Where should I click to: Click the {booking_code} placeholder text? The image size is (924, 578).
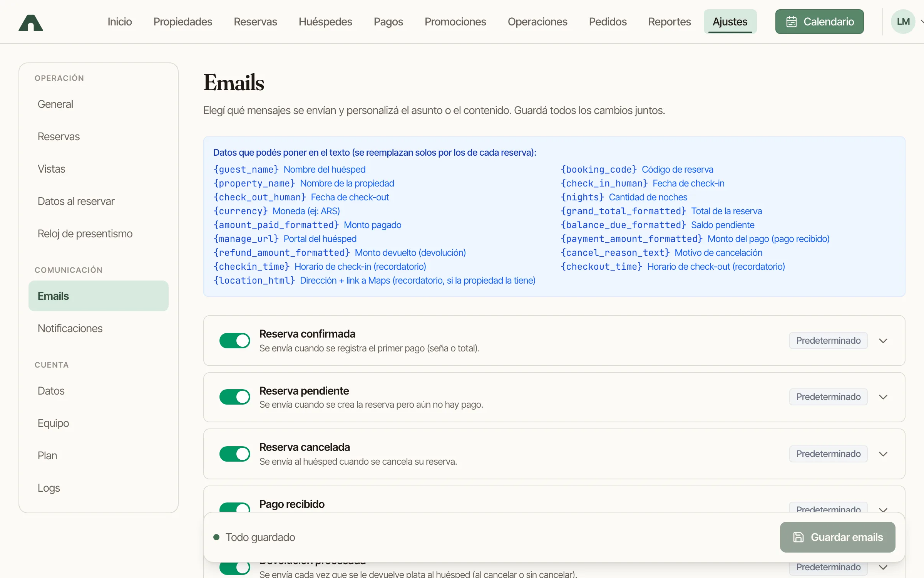pyautogui.click(x=599, y=170)
